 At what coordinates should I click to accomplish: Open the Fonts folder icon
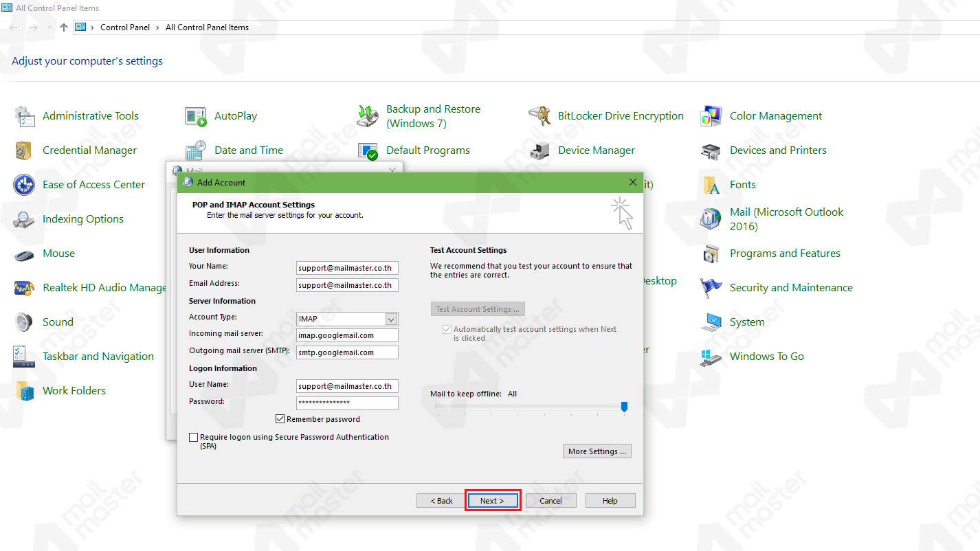pos(711,185)
